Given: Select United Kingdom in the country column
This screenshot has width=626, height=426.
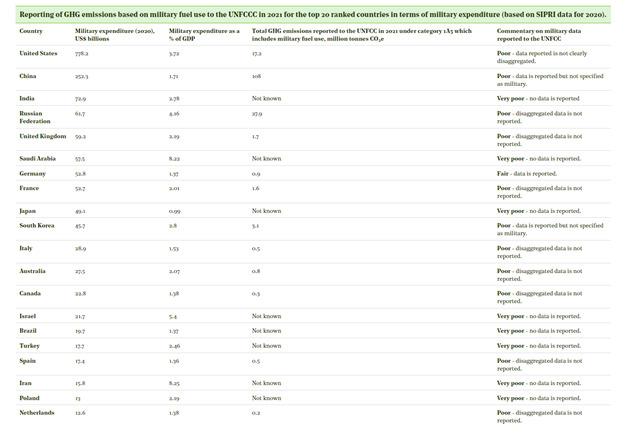Looking at the screenshot, I should point(42,136).
